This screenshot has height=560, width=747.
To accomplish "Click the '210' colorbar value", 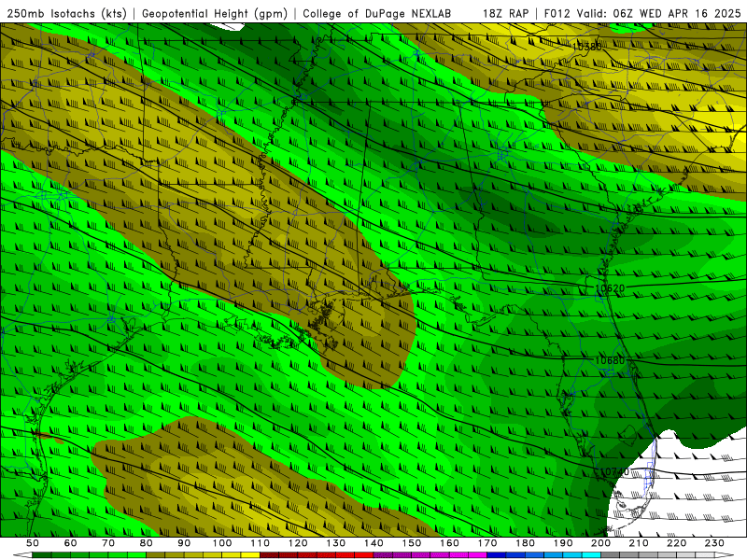I will pos(639,543).
